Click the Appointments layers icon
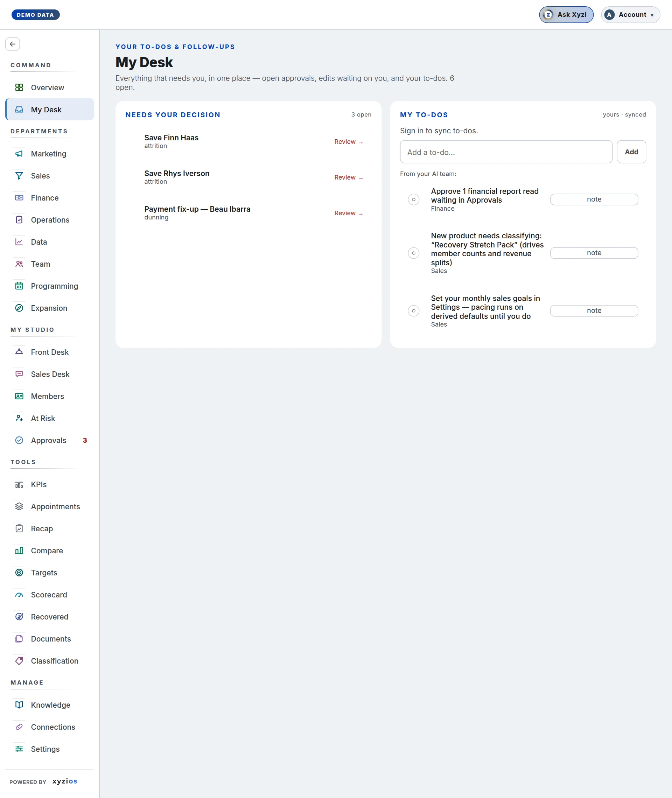Viewport: 672px width, 798px height. 19,507
